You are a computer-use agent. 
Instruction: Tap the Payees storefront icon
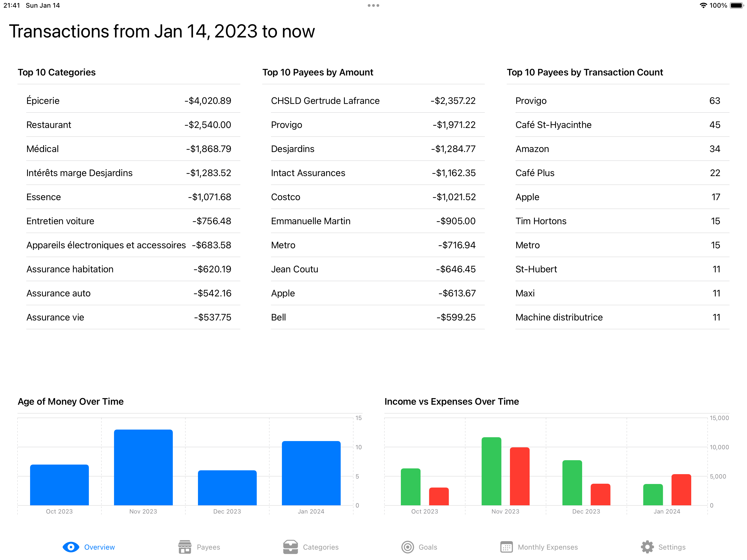[185, 547]
